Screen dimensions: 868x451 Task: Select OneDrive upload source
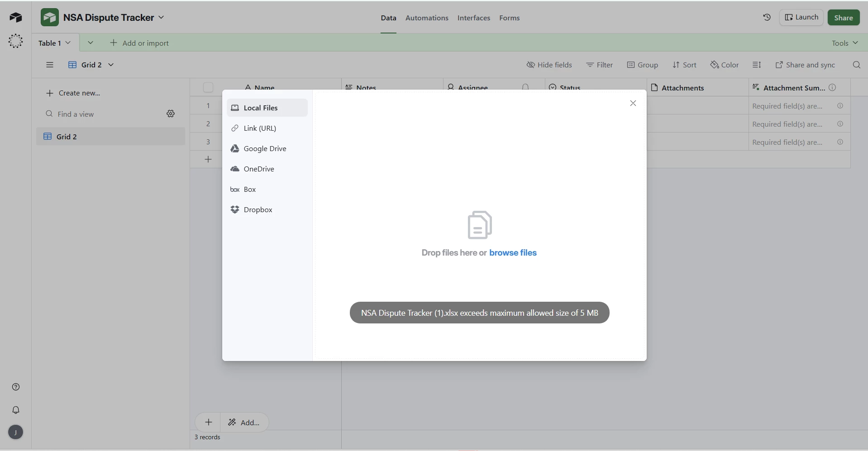click(x=267, y=169)
